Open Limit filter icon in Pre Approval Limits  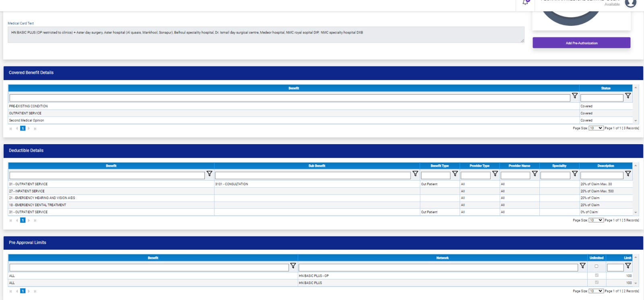pos(628,266)
